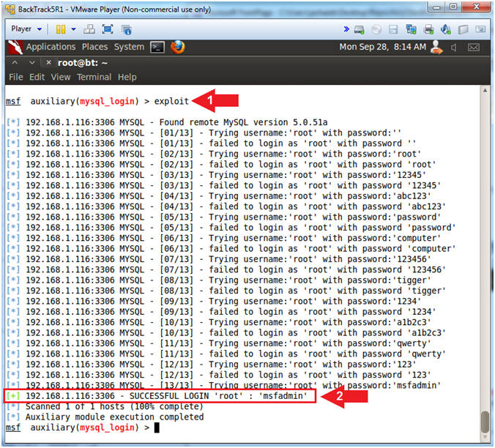Click the sound card device icon
The height and width of the screenshot is (448, 495).
click(446, 29)
